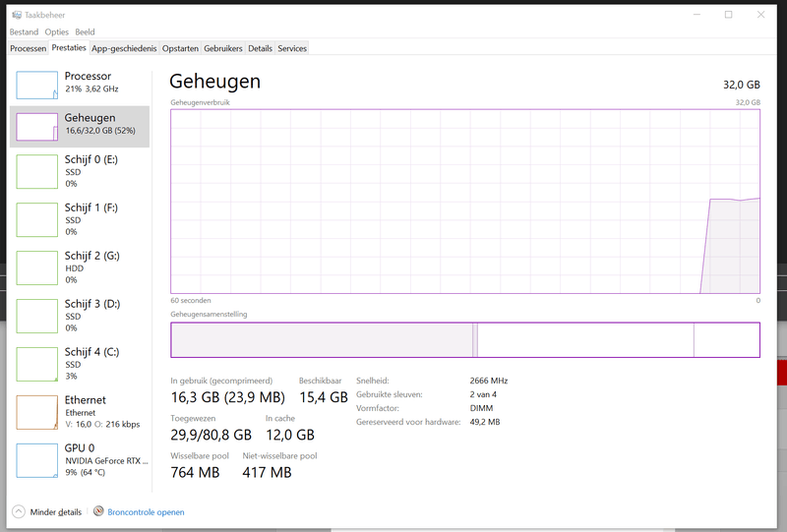
Task: Click the 29,9/80,8 GB Toegewezen value
Action: coord(212,435)
